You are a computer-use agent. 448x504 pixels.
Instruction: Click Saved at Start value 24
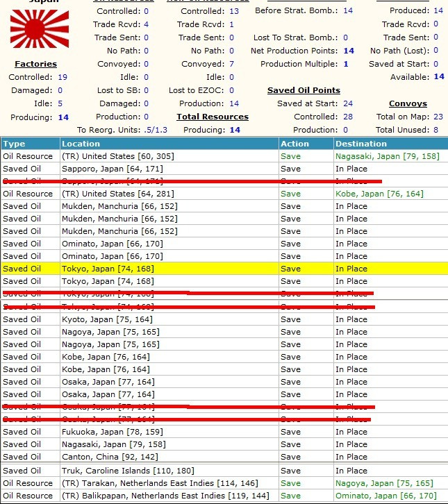[x=348, y=103]
